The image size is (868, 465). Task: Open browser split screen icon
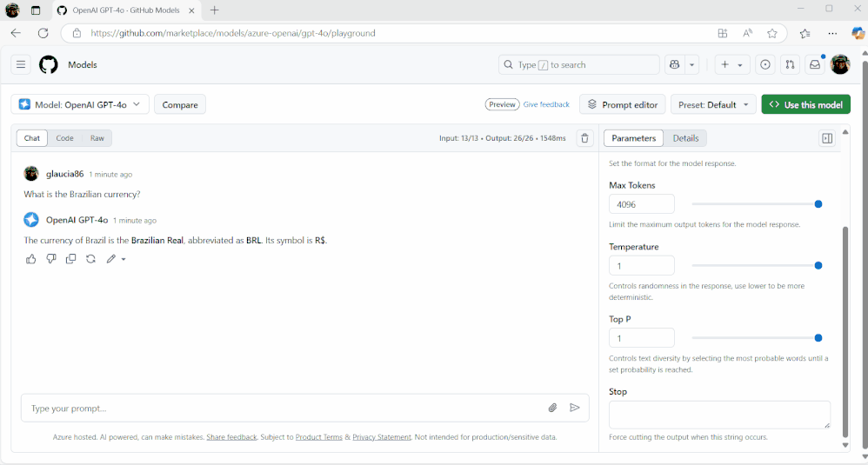pyautogui.click(x=723, y=33)
